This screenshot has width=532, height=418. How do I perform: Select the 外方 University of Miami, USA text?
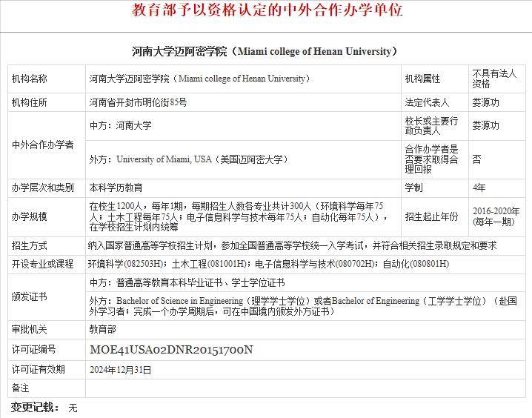pos(189,159)
